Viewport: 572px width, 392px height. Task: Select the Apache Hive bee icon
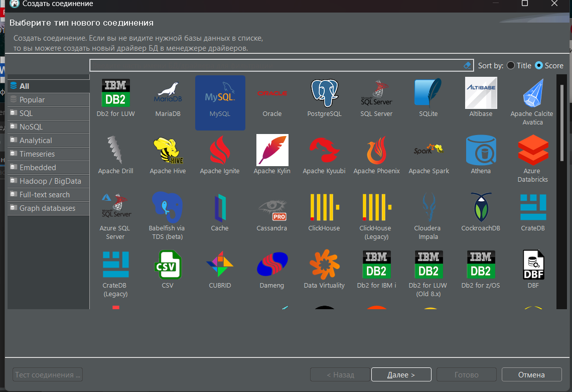coord(168,150)
